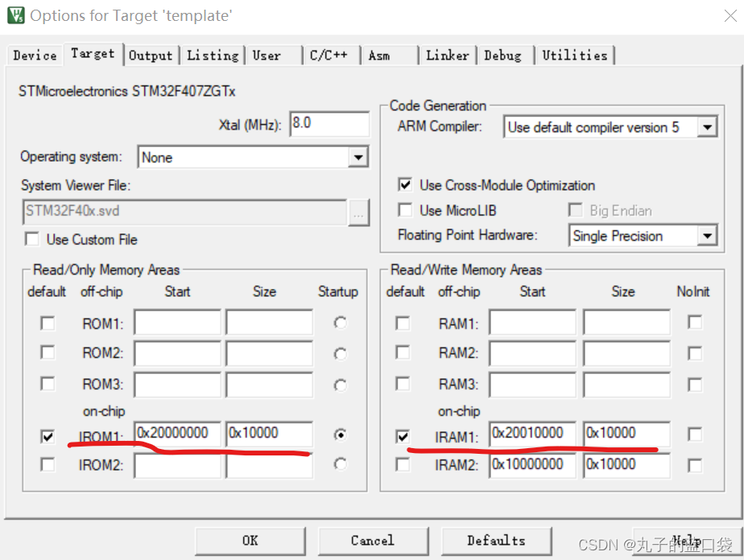This screenshot has width=744, height=560.
Task: Click the IRAM1 Start field 0x20010000
Action: click(533, 434)
